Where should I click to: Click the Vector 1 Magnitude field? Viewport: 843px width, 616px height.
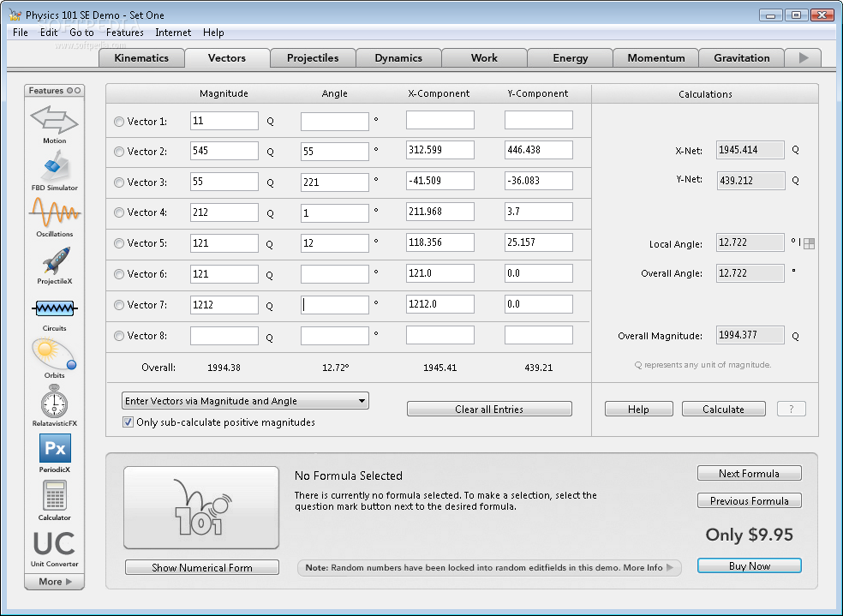coord(224,121)
